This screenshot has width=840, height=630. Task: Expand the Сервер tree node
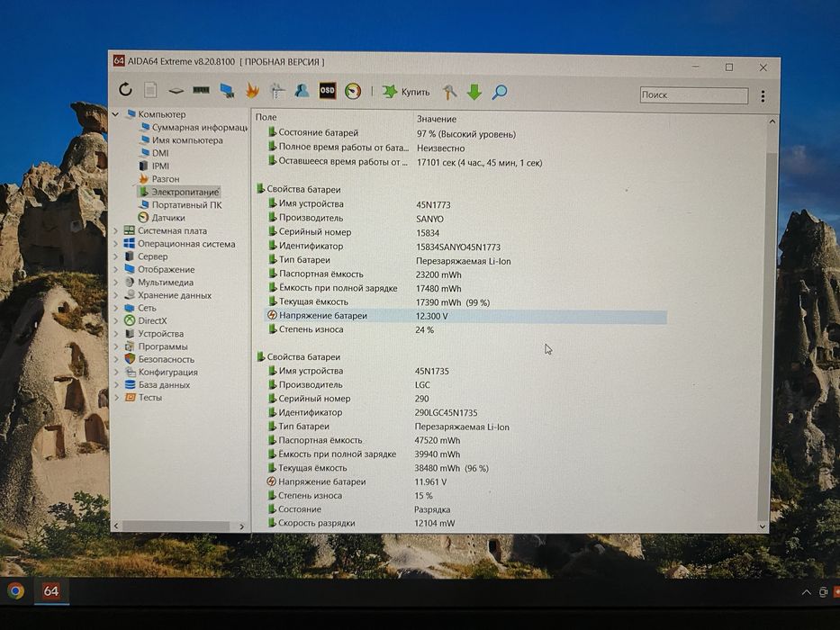point(116,256)
